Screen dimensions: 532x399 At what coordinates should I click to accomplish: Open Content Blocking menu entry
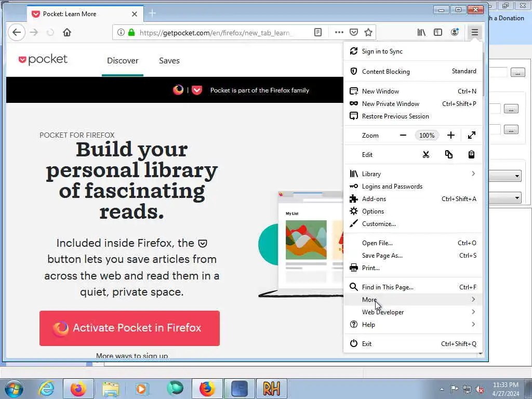[413, 71]
